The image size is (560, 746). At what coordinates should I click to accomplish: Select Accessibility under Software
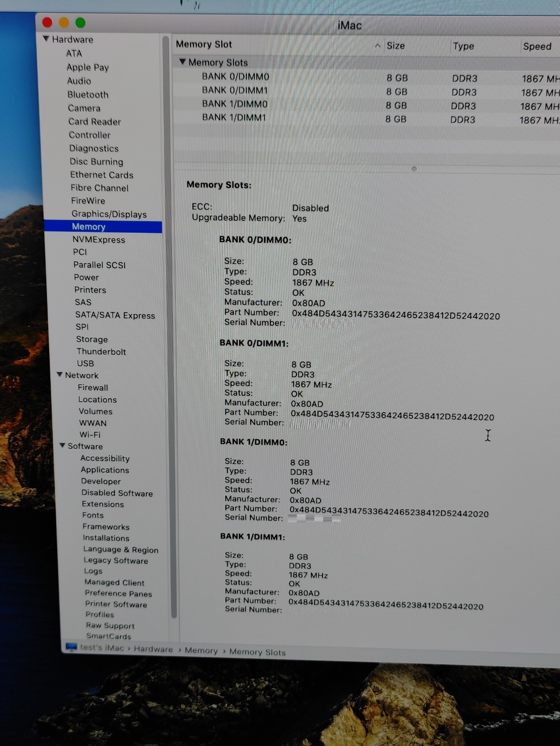pyautogui.click(x=105, y=458)
